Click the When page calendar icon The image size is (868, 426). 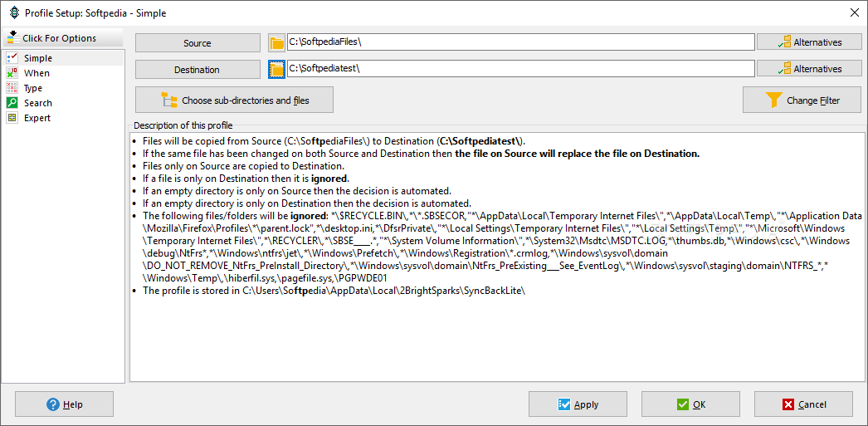[x=12, y=73]
